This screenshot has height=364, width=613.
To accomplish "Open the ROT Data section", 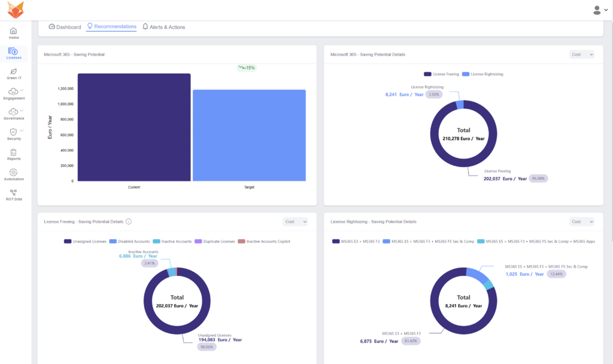I will coord(13,193).
